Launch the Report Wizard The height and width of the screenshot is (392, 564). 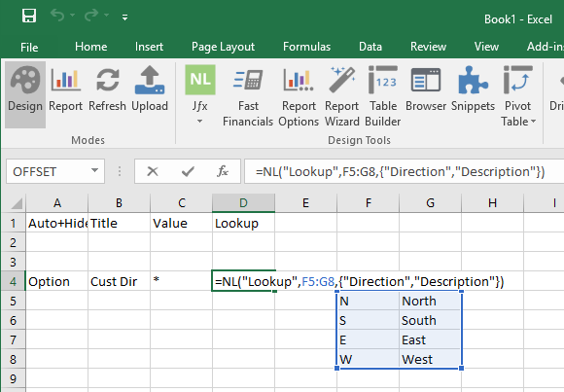tap(341, 96)
